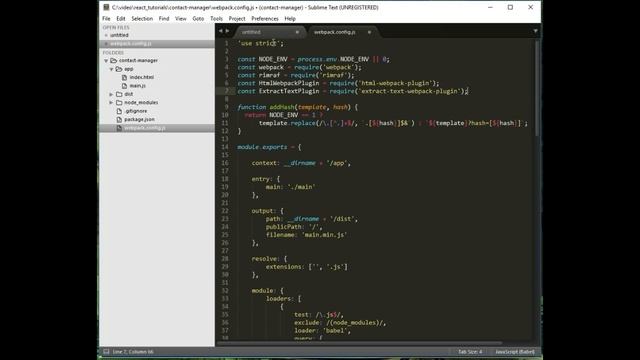Click the app folder icon
Viewport: 640px width, 360px height.
click(x=119, y=69)
